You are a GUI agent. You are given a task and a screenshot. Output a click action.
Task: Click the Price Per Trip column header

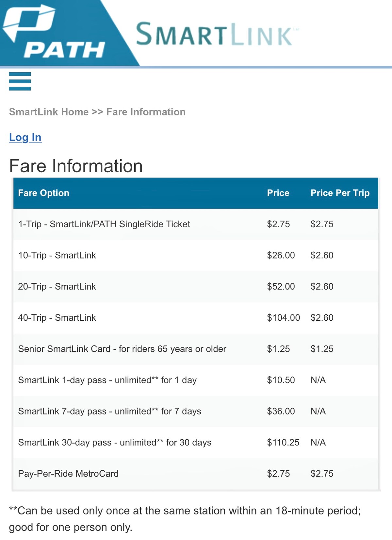coord(340,193)
